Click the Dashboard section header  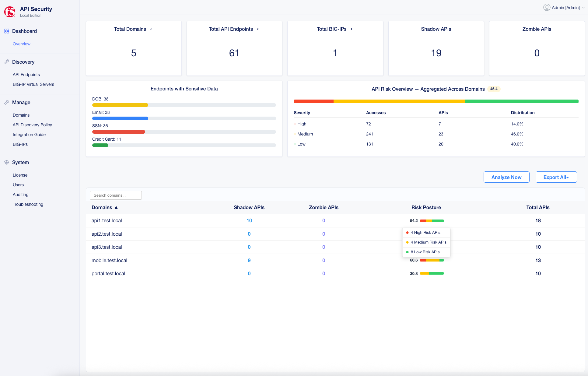coord(24,31)
